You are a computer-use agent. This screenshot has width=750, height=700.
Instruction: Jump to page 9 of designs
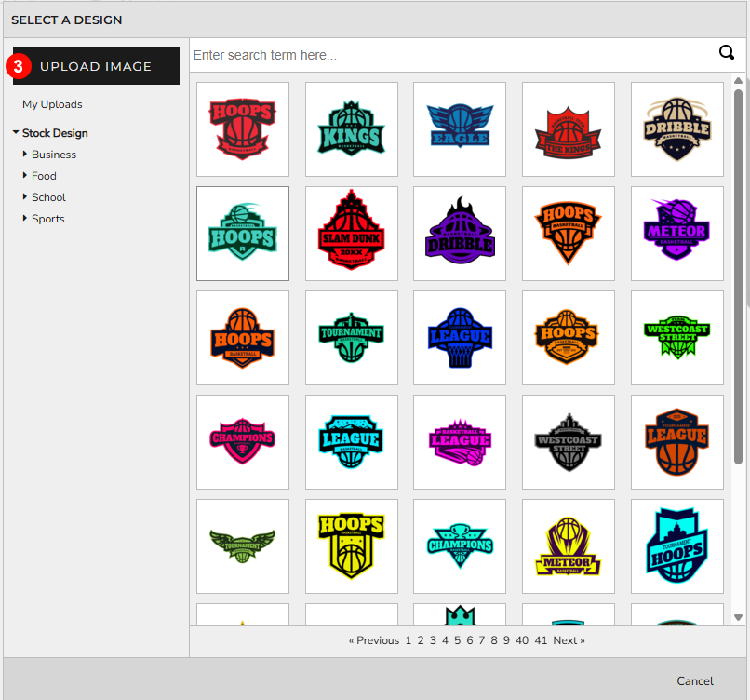coord(506,640)
